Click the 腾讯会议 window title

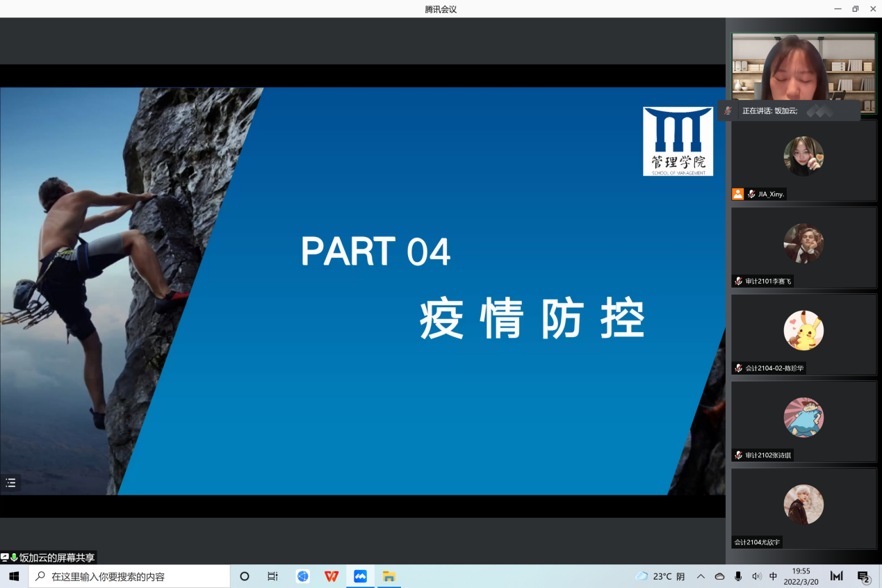[x=441, y=9]
